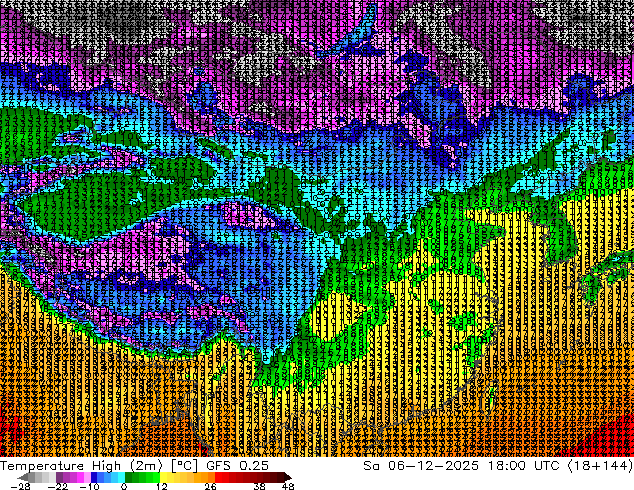
Task: Click the colour scale legend bar
Action: [x=154, y=477]
